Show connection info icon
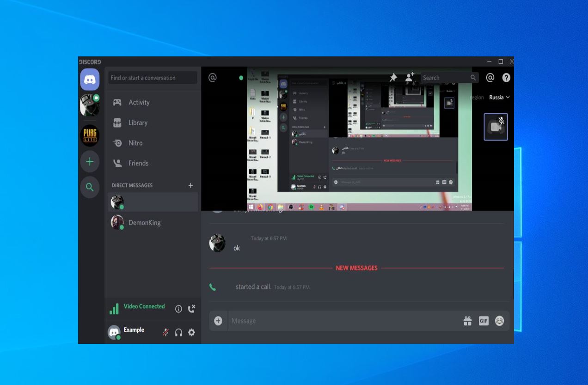 click(x=178, y=309)
